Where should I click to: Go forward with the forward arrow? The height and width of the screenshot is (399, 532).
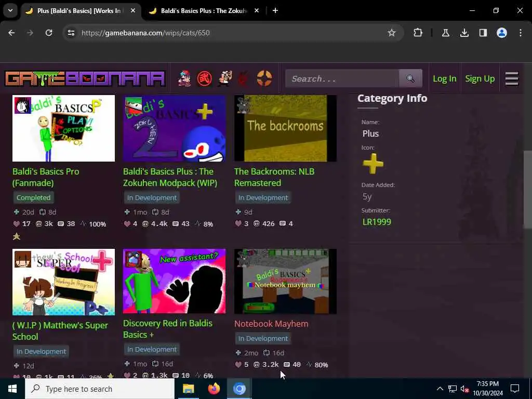[30, 33]
